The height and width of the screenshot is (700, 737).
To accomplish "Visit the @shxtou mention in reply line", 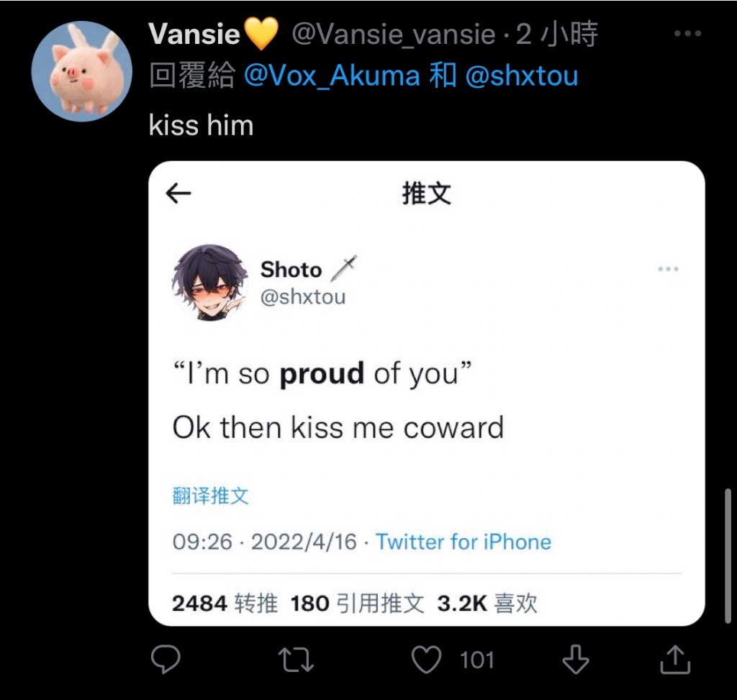I will point(522,76).
